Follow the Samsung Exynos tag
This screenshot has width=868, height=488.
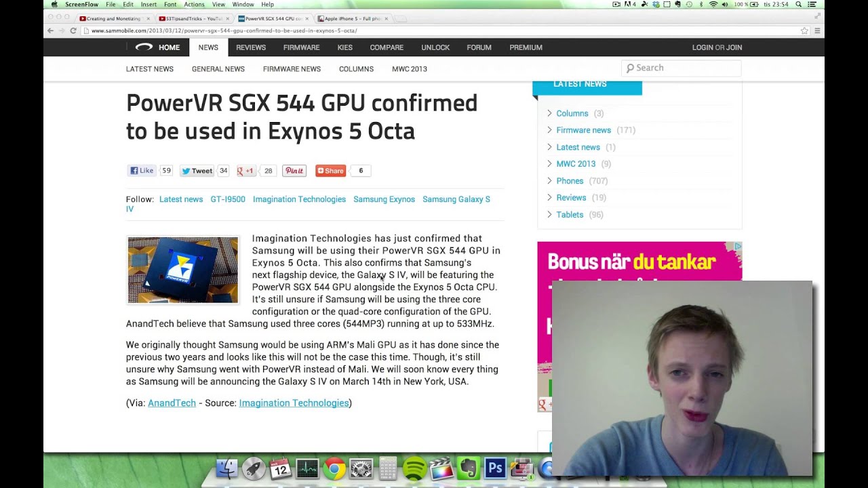pyautogui.click(x=384, y=199)
